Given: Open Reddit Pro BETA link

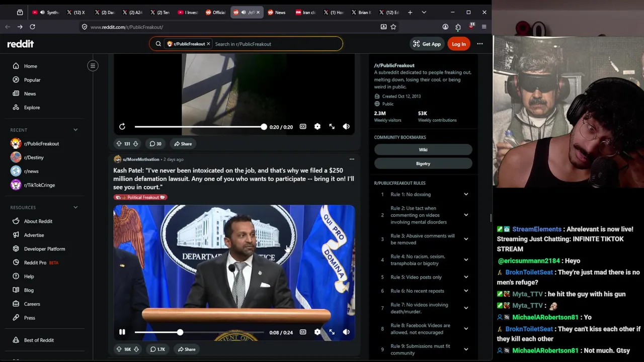Looking at the screenshot, I should point(41,262).
